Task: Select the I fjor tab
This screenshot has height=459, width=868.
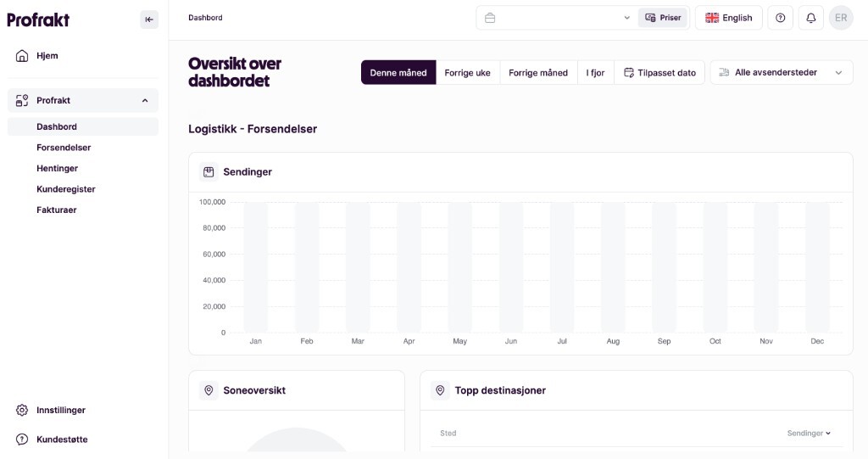Action: [x=596, y=73]
